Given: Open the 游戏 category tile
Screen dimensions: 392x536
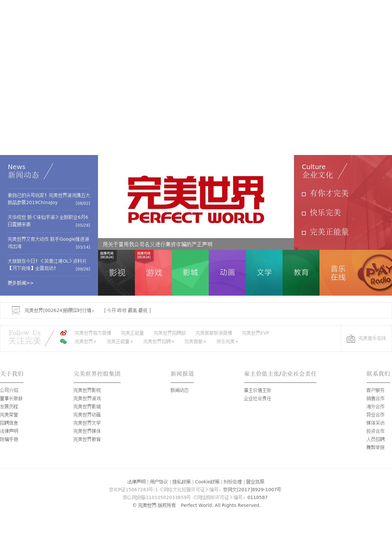Looking at the screenshot, I should click(153, 273).
